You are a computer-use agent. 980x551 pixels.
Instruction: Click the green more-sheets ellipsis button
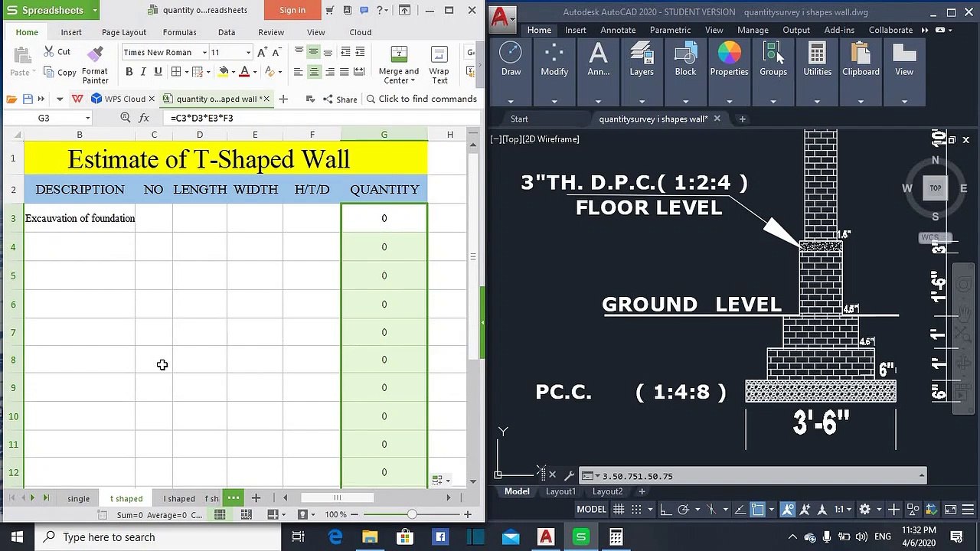tap(234, 497)
